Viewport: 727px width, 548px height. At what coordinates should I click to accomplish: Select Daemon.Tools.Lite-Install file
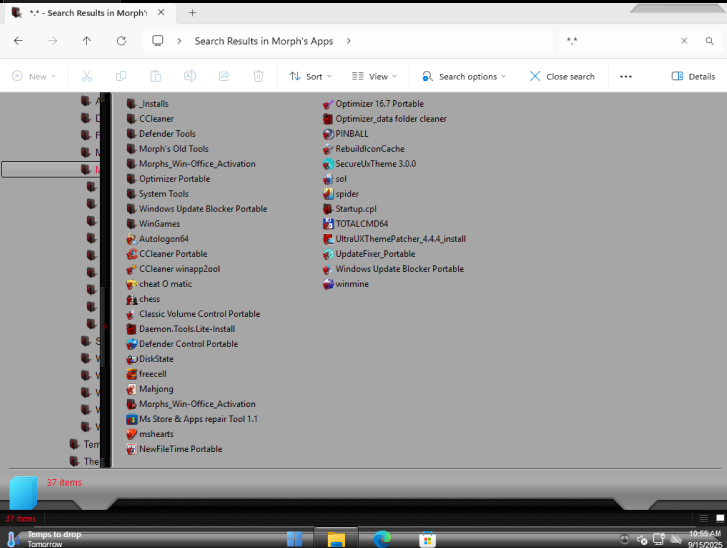(x=181, y=329)
